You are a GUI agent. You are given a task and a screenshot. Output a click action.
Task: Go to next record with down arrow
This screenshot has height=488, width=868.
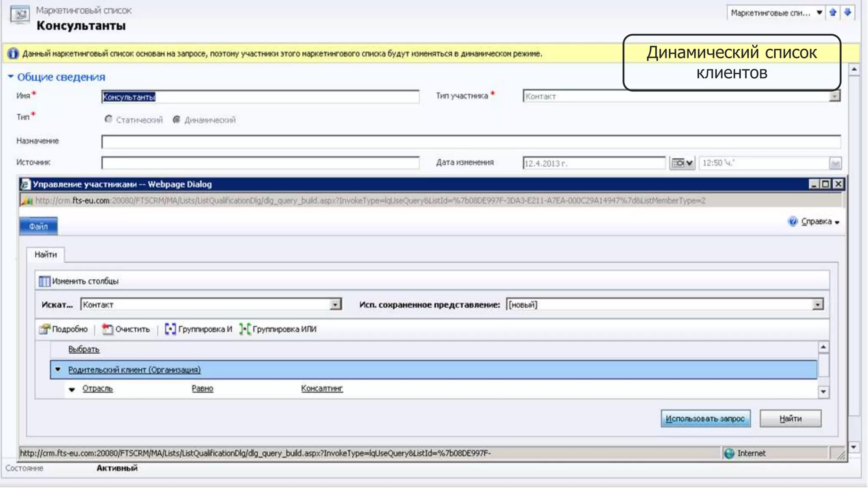click(x=847, y=12)
